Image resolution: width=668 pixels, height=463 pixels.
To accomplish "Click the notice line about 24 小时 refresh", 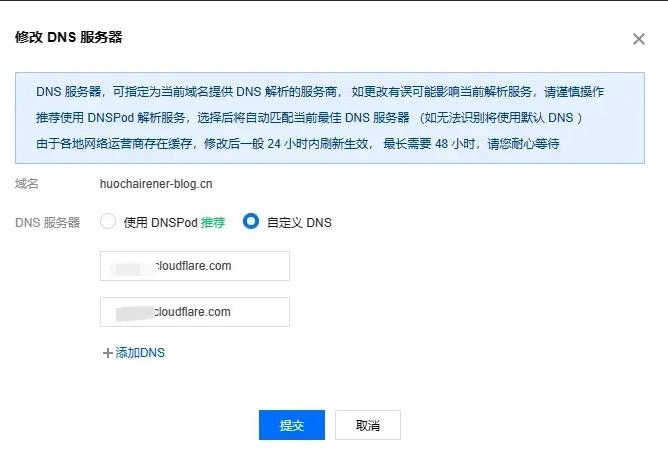I will (297, 143).
